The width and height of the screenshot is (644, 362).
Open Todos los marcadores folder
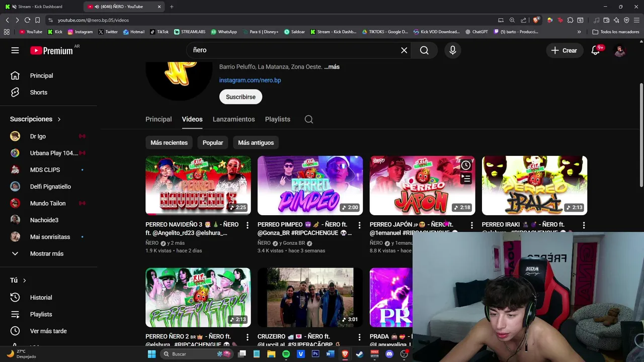(616, 32)
